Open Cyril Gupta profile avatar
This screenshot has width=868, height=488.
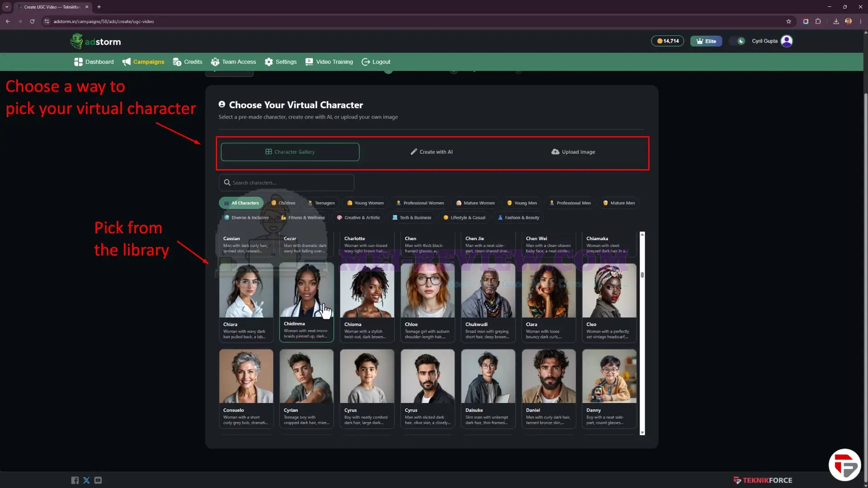(787, 41)
